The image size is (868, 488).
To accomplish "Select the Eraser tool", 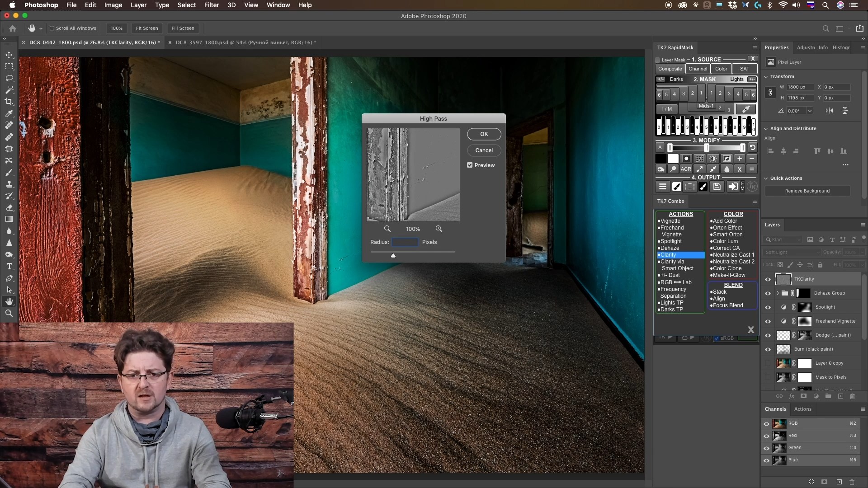I will pyautogui.click(x=9, y=208).
